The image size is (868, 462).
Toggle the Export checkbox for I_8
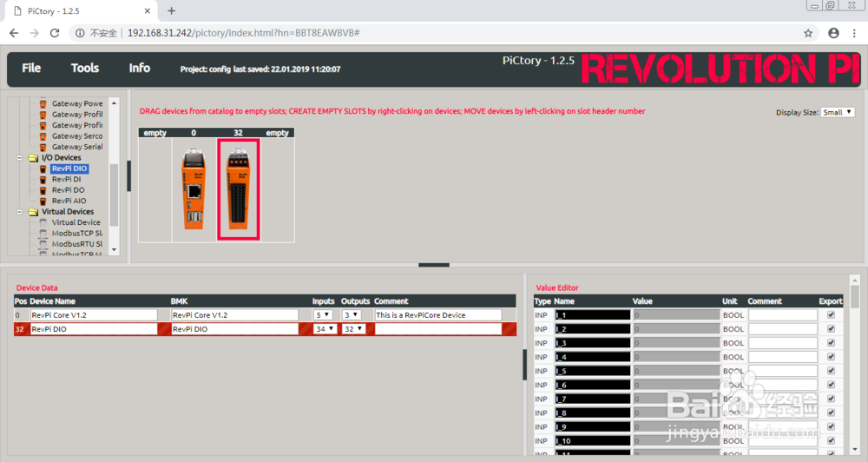[x=831, y=412]
